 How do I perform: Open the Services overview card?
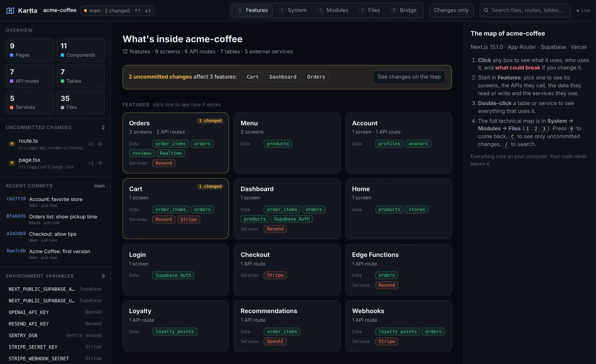coord(30,102)
